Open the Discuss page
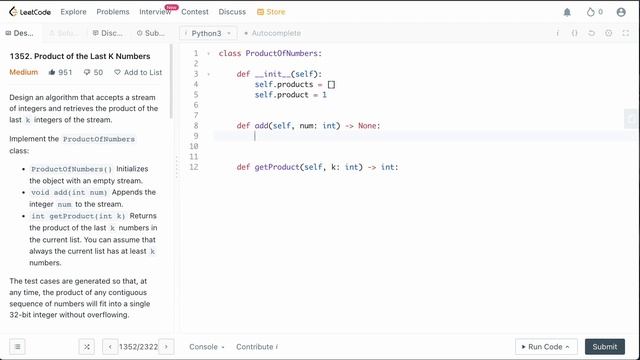The height and width of the screenshot is (360, 640). tap(232, 12)
